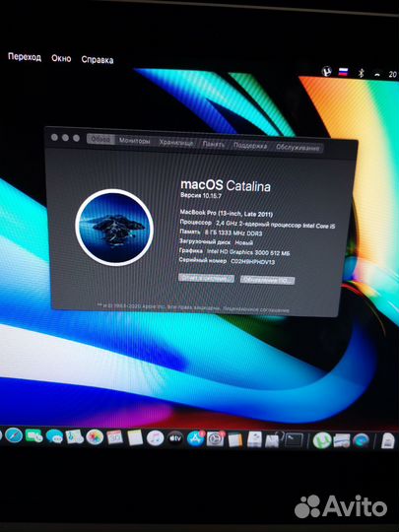Viewport: 399px width, 532px height.
Task: Click the 8 ГБ 1333 MHz DDR3 value
Action: (x=233, y=233)
